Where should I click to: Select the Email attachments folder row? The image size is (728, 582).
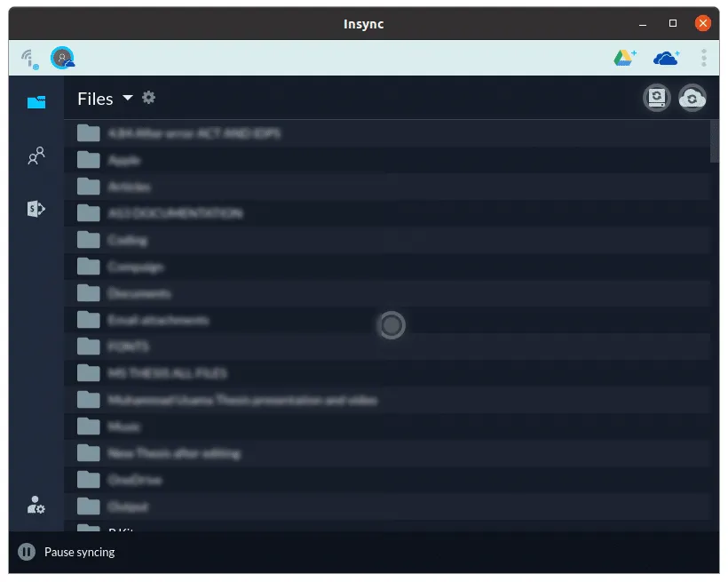[x=387, y=320]
